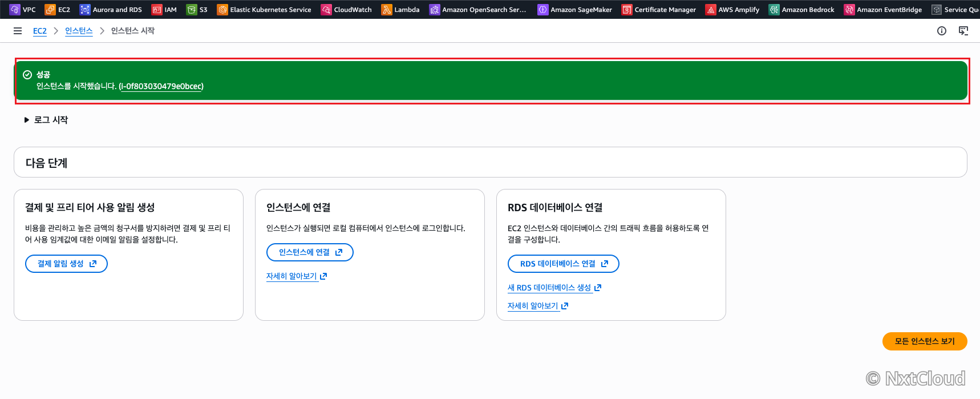The height and width of the screenshot is (399, 980).
Task: Open the S3 service shortcut icon
Action: pyautogui.click(x=192, y=10)
